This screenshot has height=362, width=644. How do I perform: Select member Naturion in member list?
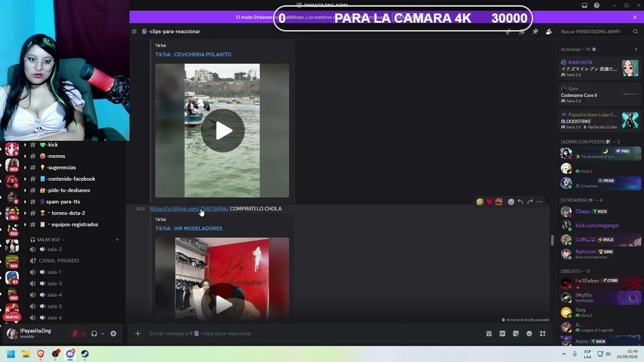pos(600,254)
